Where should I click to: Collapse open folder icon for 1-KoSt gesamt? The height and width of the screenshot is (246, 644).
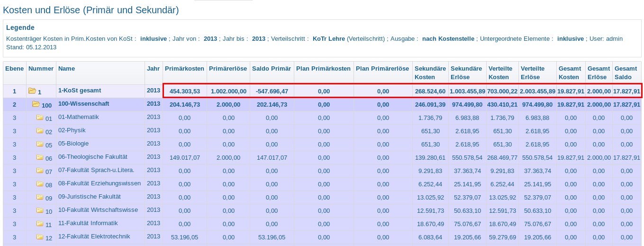click(x=32, y=91)
